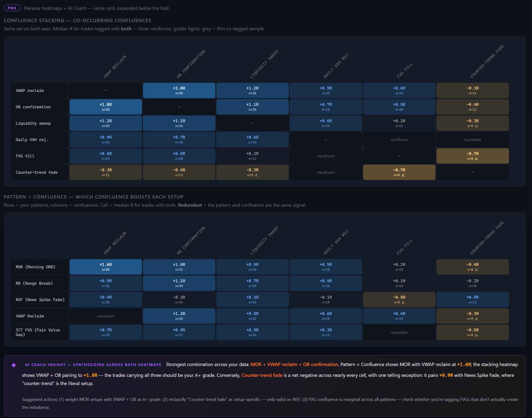Click insufficient cell in Counter-trend fade row

point(326,173)
